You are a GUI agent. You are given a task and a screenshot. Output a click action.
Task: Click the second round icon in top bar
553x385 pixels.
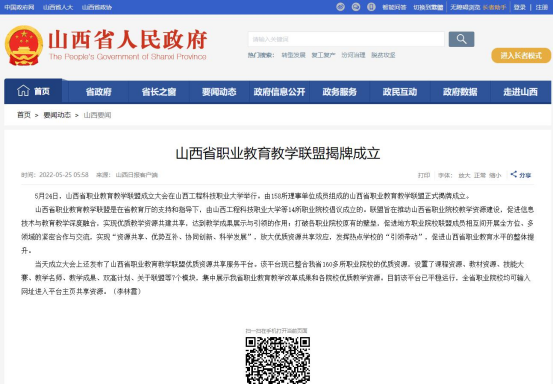(356, 7)
